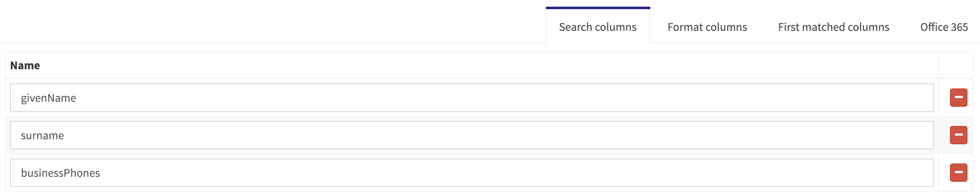The width and height of the screenshot is (980, 196).
Task: Place cursor in the businessPhones text box
Action: (x=472, y=173)
